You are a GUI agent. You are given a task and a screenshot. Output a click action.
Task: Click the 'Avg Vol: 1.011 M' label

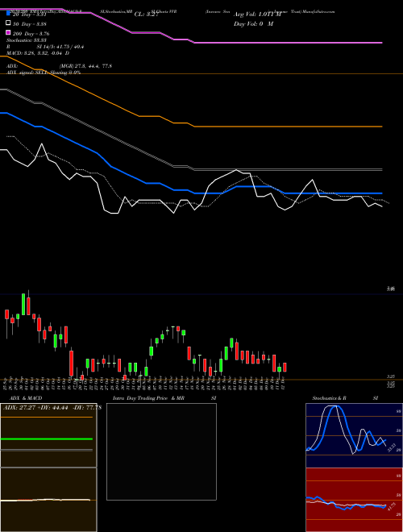coord(257,15)
